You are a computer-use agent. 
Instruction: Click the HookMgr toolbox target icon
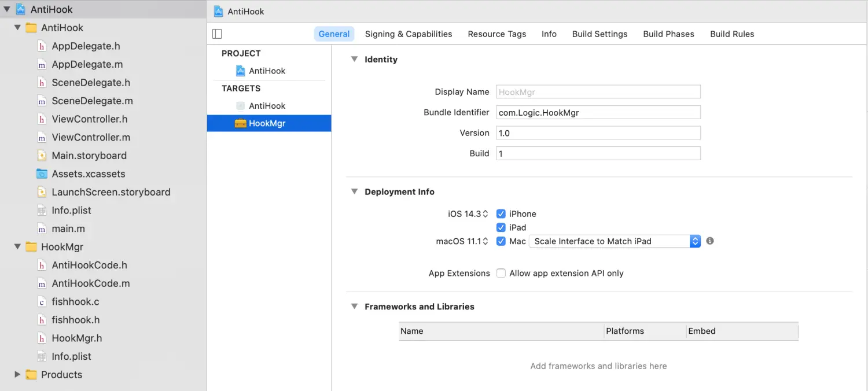[x=240, y=123]
